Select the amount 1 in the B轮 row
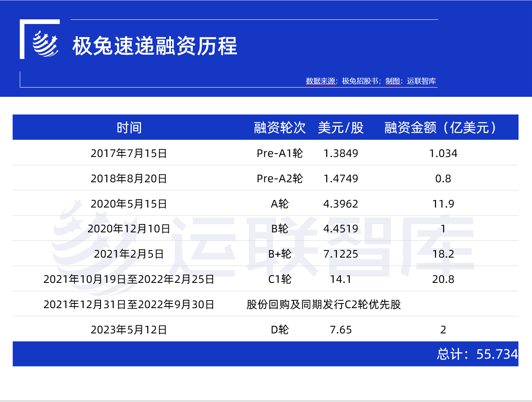The image size is (532, 402). pos(443,229)
